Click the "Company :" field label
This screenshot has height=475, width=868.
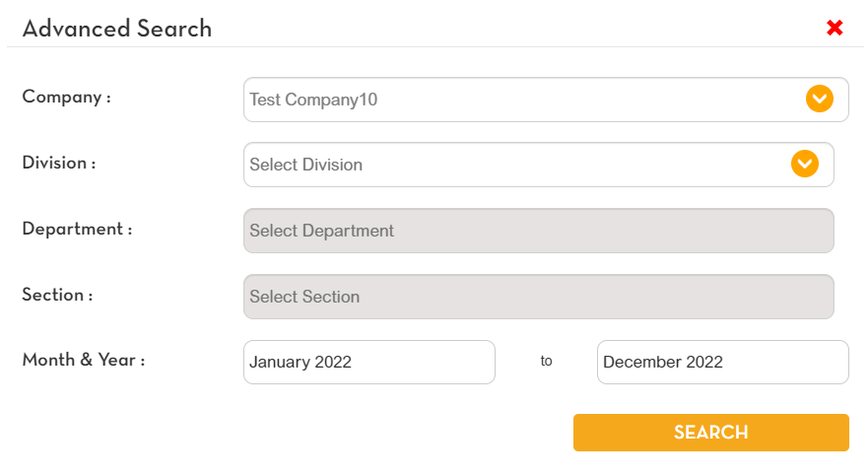pyautogui.click(x=67, y=97)
